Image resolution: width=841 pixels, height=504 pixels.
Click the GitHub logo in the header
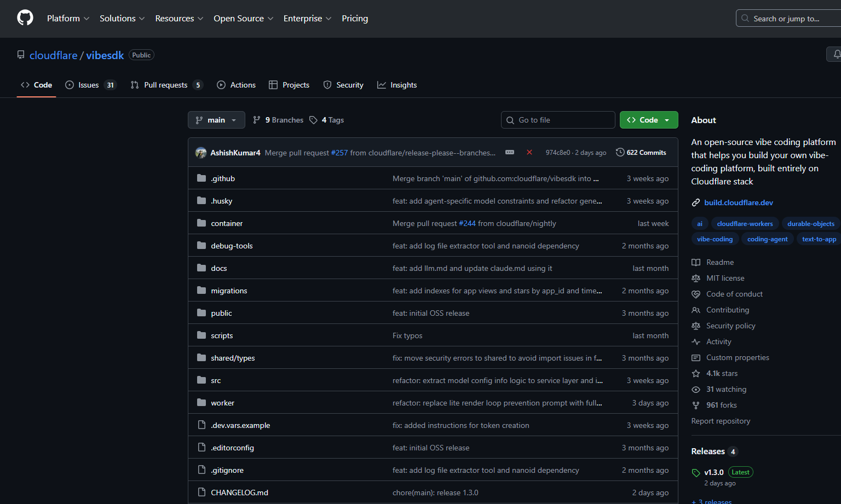[x=25, y=17]
